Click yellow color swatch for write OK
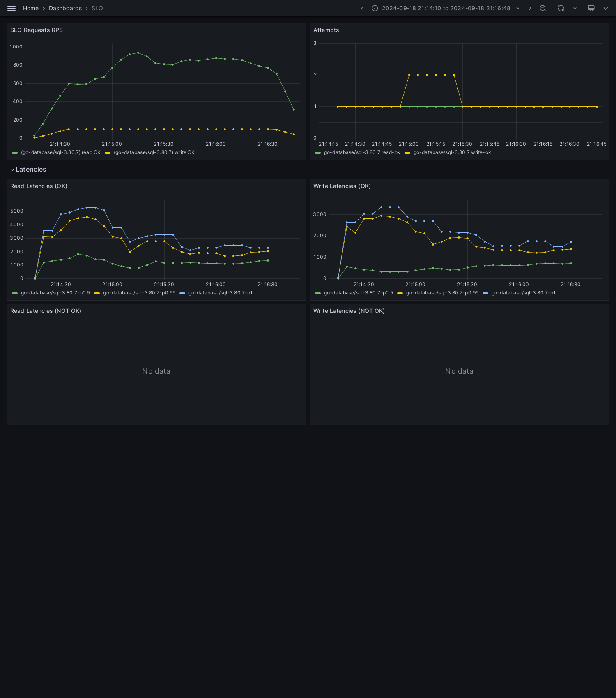 click(108, 153)
